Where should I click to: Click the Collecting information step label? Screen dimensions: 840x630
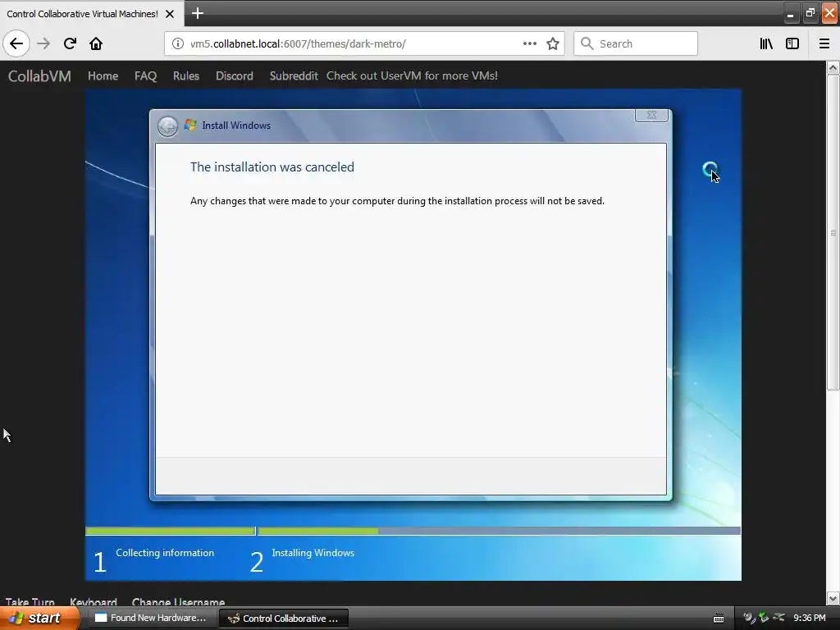165,553
